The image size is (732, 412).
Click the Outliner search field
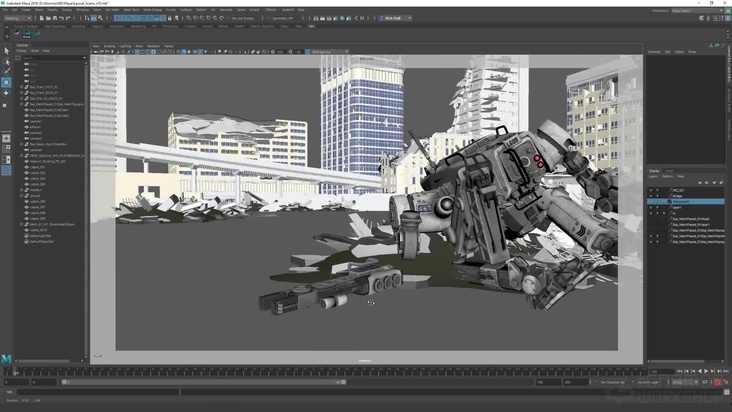pyautogui.click(x=52, y=58)
